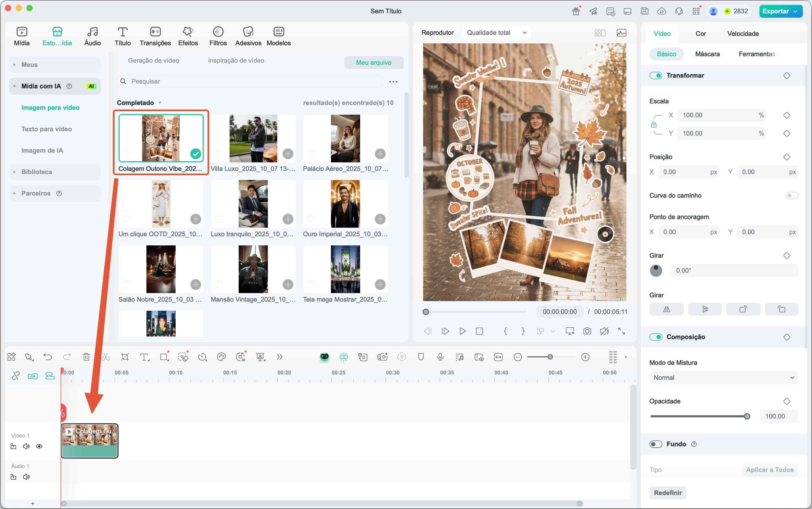
Task: Select the crop tool in timeline toolbar
Action: pos(125,357)
